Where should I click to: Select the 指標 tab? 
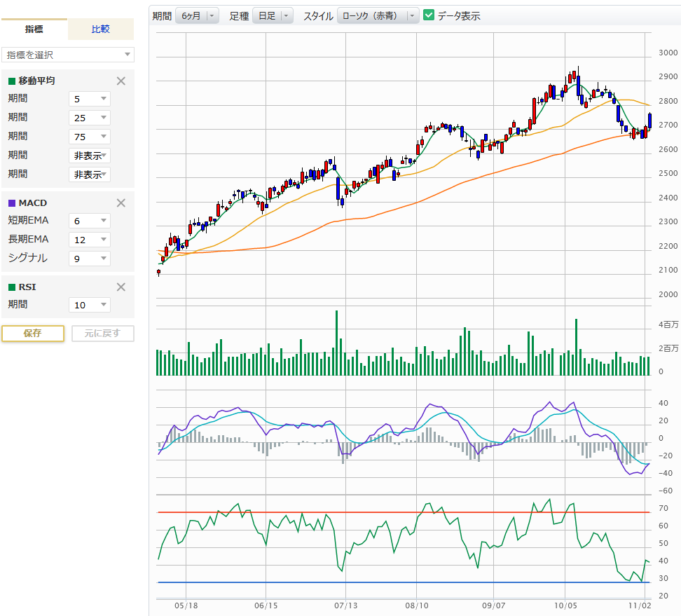pyautogui.click(x=34, y=29)
